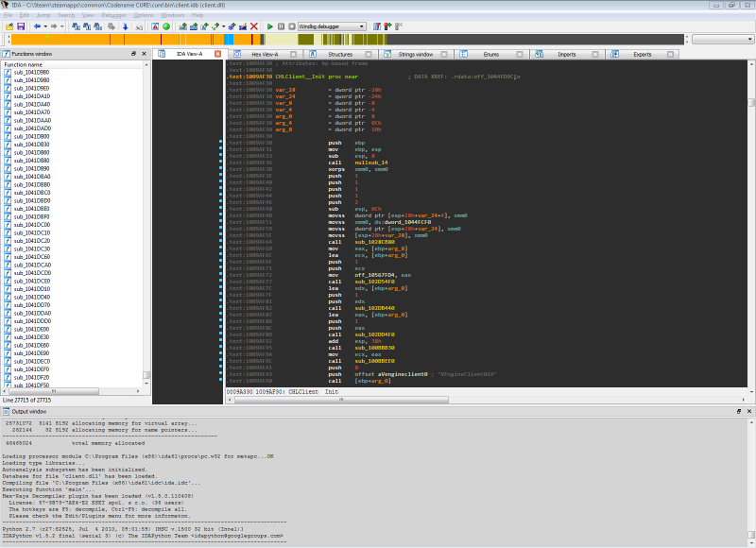Click the CHLClient__Init procedure name

[300, 77]
